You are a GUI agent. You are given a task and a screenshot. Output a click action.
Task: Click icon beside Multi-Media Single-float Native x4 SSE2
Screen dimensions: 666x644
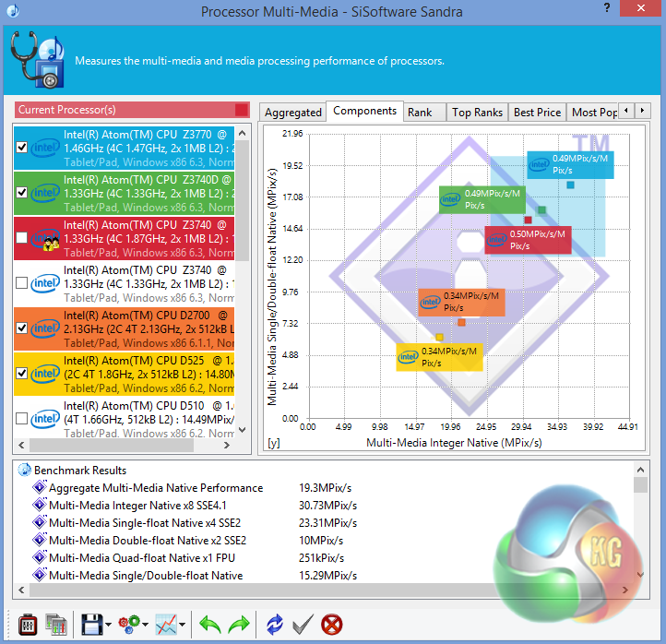click(x=40, y=521)
